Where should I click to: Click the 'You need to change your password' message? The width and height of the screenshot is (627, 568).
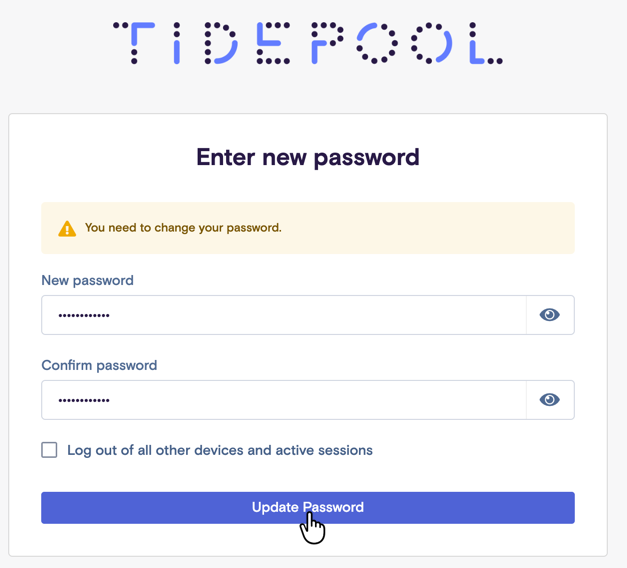point(183,228)
